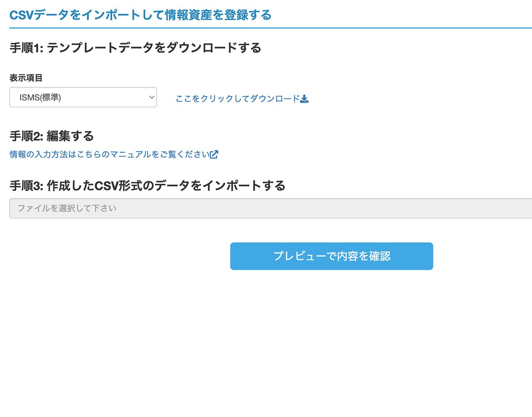Click the CSVデータをインポートして情報資産を登録する page title

pyautogui.click(x=140, y=15)
